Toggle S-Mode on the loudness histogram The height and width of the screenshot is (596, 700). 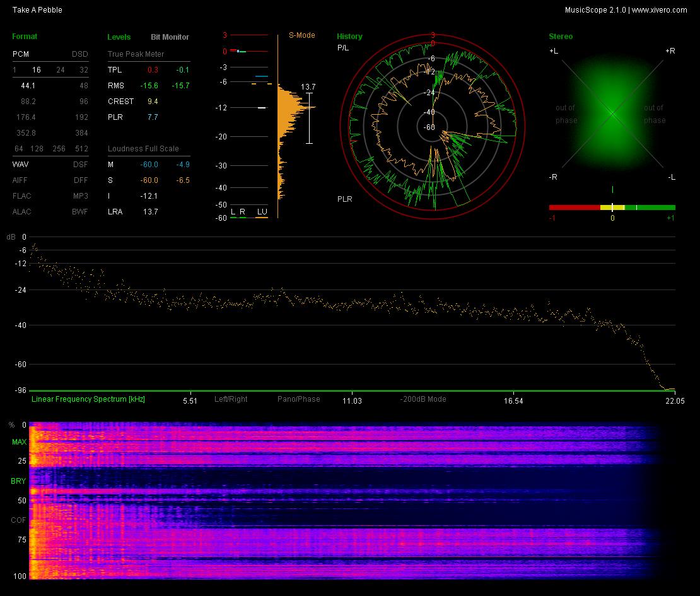(302, 35)
